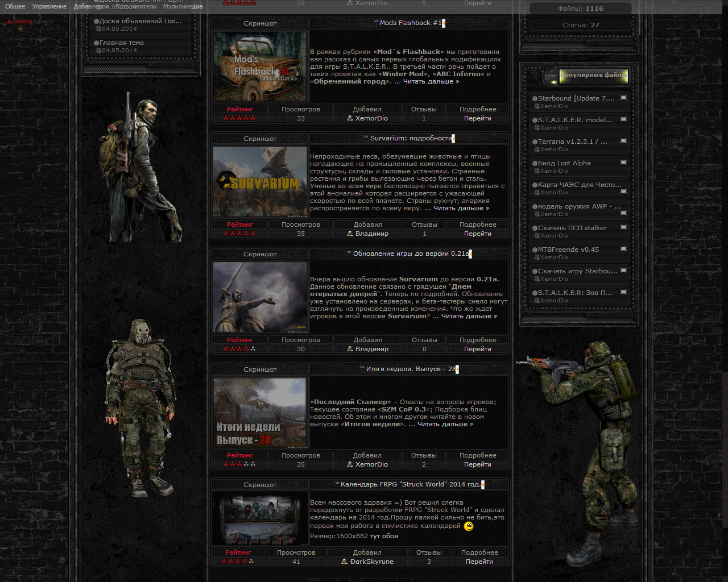Click the smiley emoticon in calendar article
Viewport: 728px width, 582px height.
click(x=469, y=526)
